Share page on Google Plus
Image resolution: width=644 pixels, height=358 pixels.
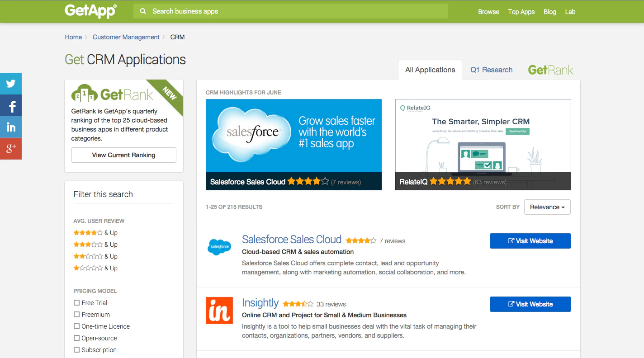[11, 149]
